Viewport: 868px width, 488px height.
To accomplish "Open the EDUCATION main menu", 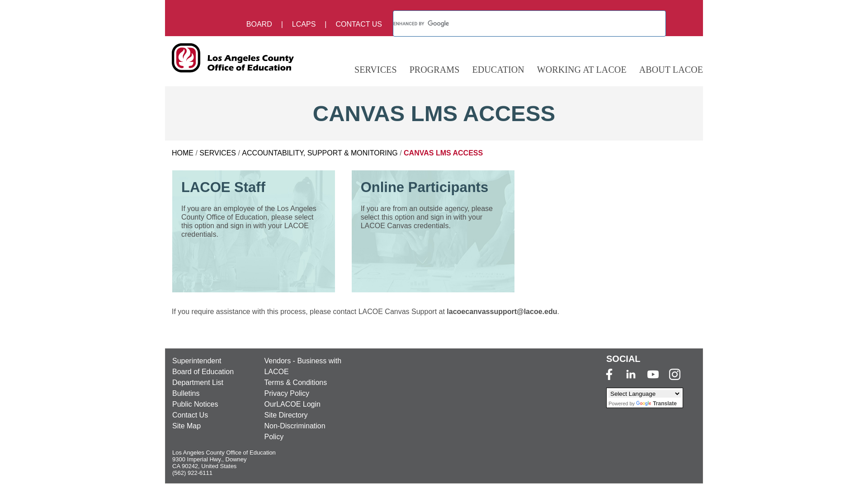I will click(x=498, y=70).
